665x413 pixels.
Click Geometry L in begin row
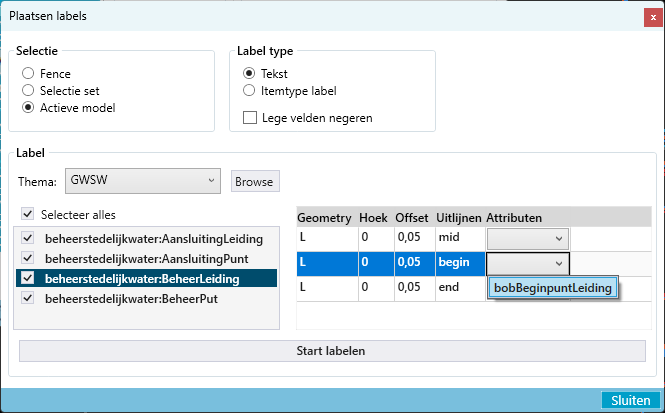point(327,264)
